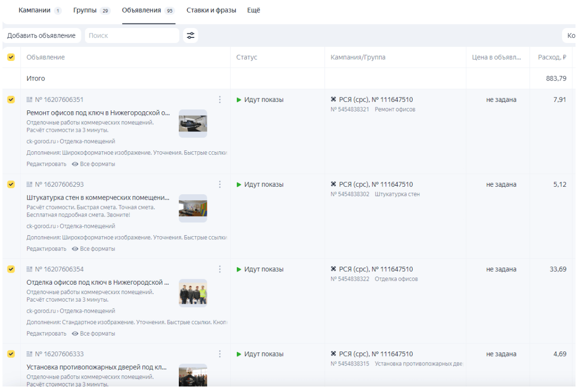Uncheck ad № 16207606293 checkbox
578x392 pixels.
[x=11, y=184]
